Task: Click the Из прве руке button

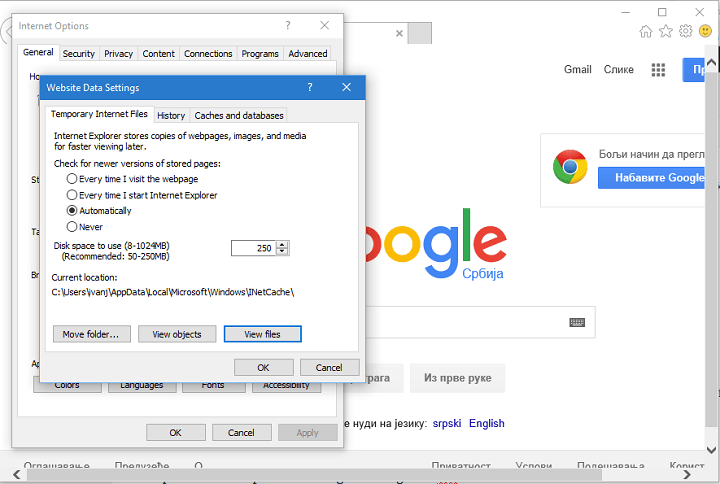Action: coord(457,378)
